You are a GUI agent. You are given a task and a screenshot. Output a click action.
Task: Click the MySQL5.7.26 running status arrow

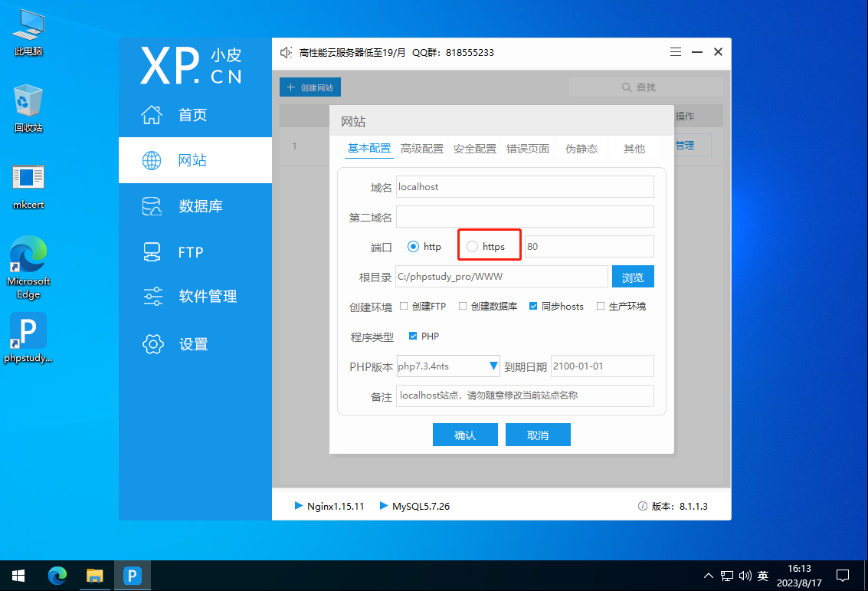384,506
